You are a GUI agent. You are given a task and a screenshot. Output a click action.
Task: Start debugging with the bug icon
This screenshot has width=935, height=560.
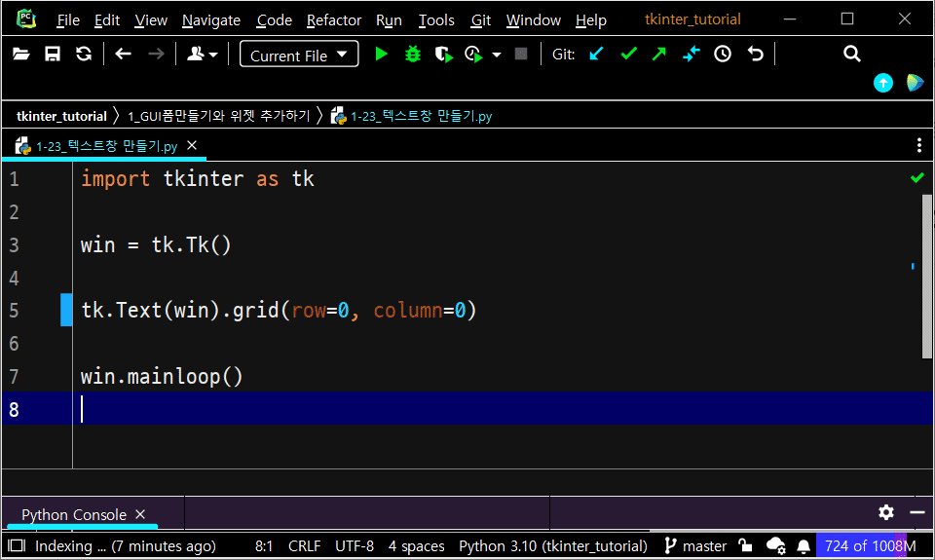click(413, 55)
